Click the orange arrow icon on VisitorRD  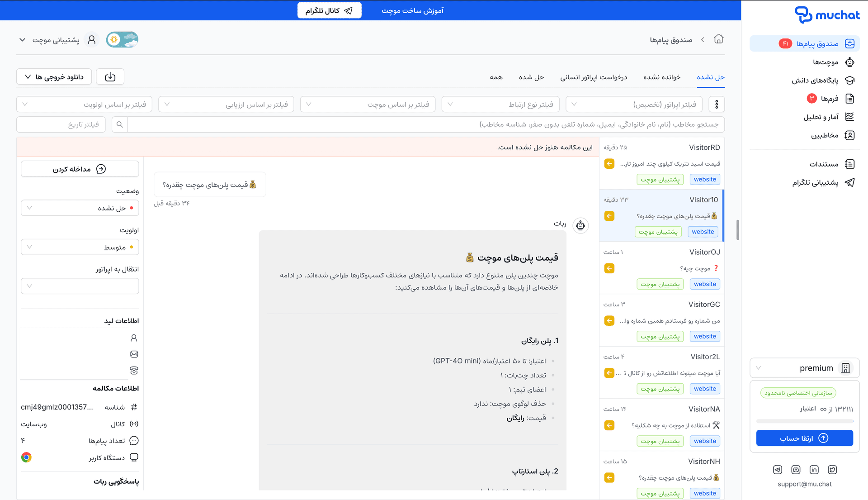click(609, 164)
